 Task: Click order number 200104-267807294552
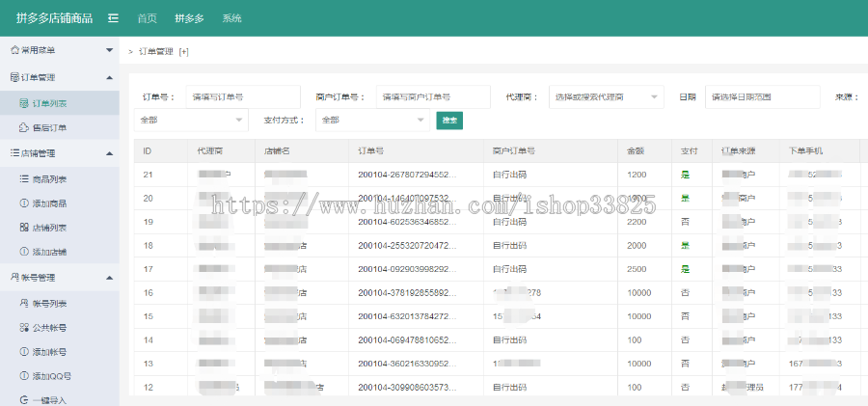pos(407,175)
